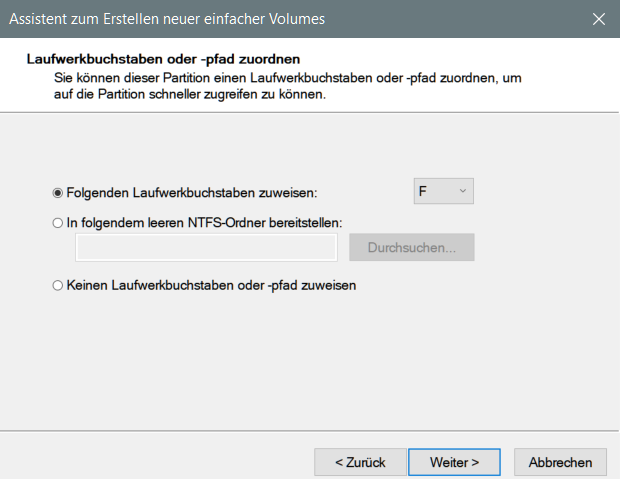Close the volume wizard with the X icon
The width and height of the screenshot is (620, 479).
coord(598,19)
